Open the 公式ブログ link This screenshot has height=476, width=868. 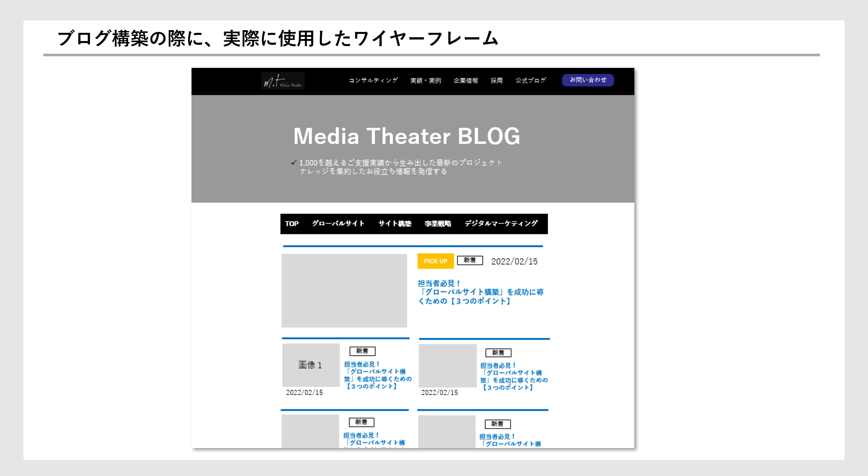click(530, 80)
